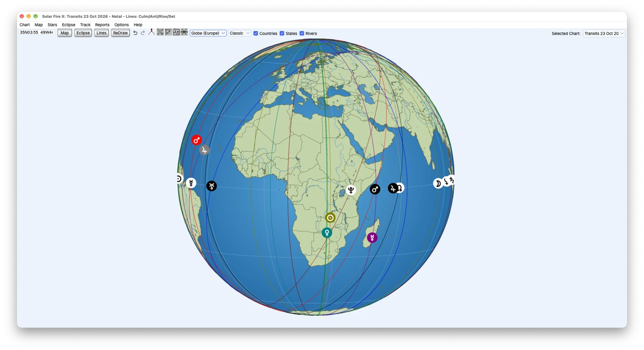Open the Stars menu

coord(52,25)
